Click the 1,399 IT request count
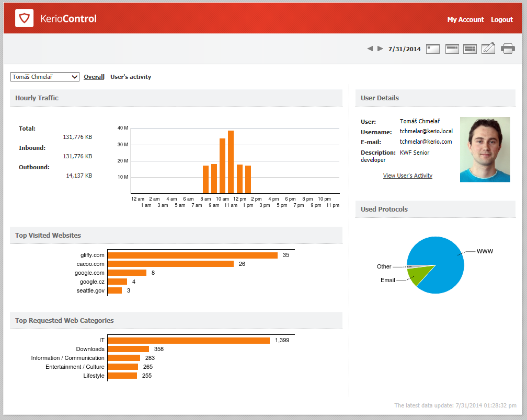 click(282, 341)
